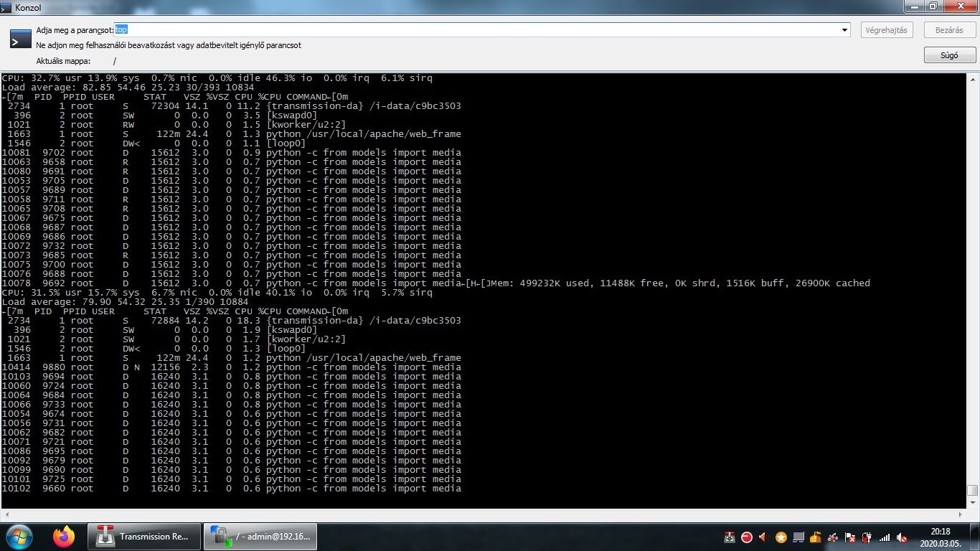This screenshot has width=980, height=551.
Task: Click process row with PID 10078
Action: tap(231, 283)
